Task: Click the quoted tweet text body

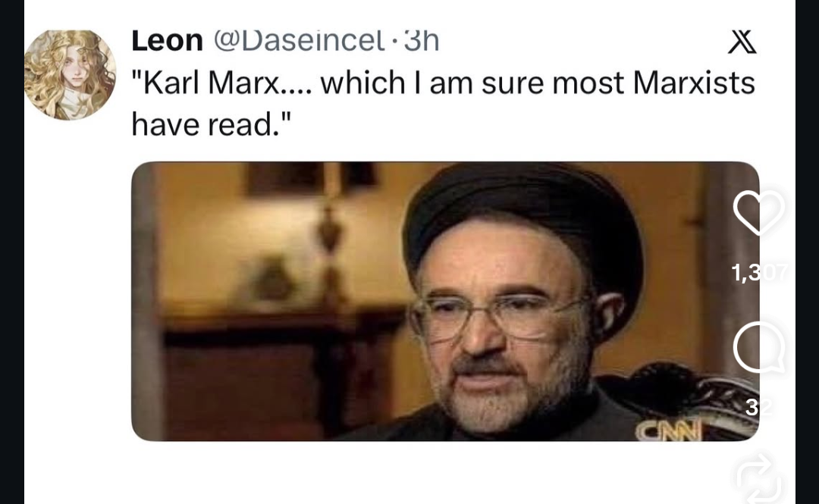Action: tap(443, 103)
